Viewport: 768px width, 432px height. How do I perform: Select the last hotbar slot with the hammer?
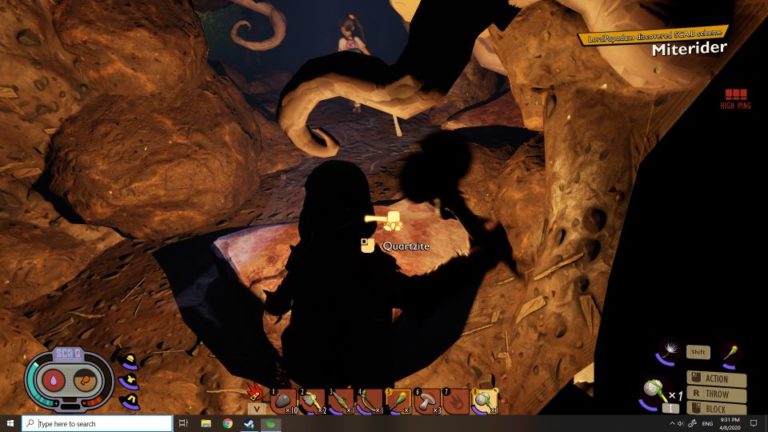(x=484, y=400)
